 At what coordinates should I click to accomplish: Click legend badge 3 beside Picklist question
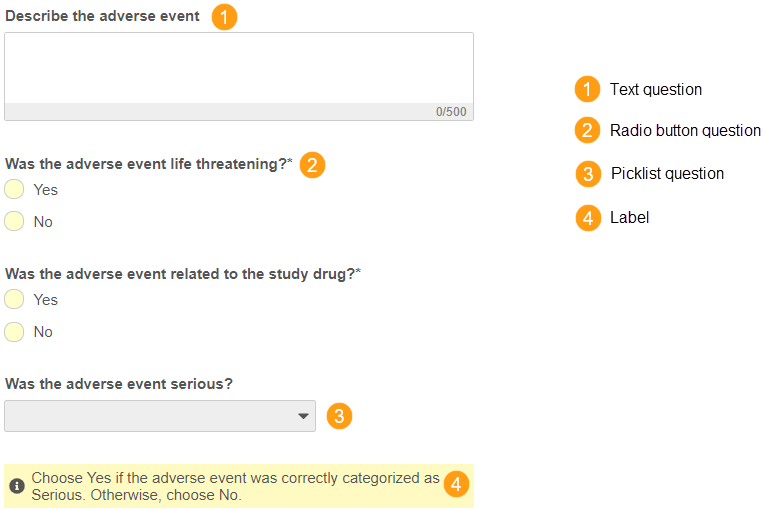click(588, 174)
